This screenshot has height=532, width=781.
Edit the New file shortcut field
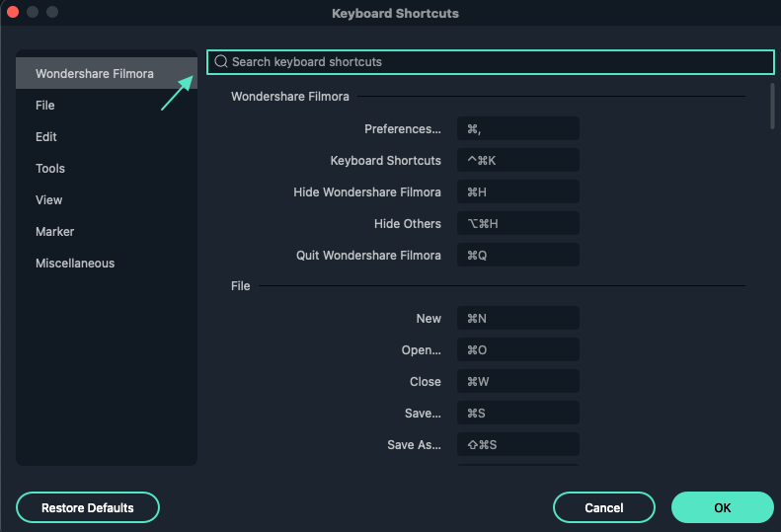pos(518,319)
